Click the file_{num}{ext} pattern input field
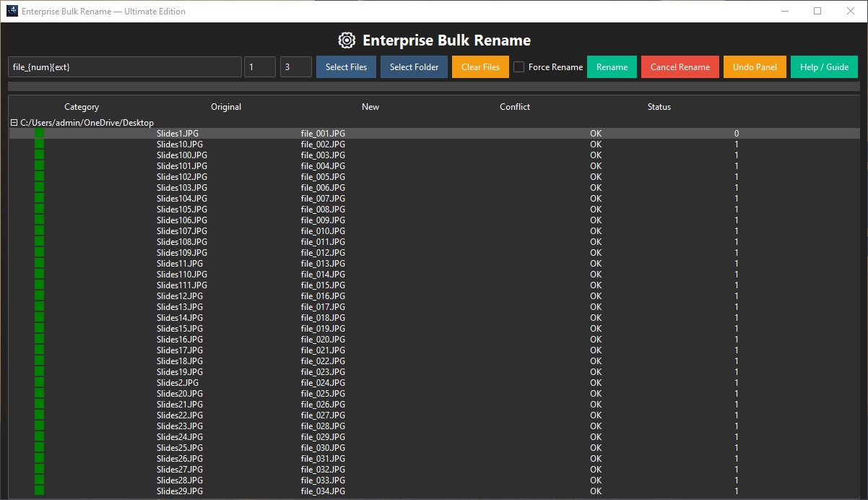 [x=124, y=66]
